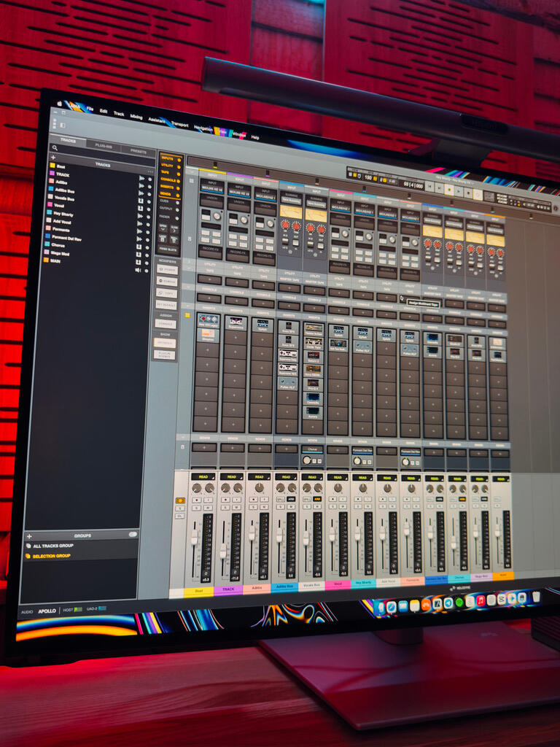Click the SET DEFAULT modifier button

166,304
